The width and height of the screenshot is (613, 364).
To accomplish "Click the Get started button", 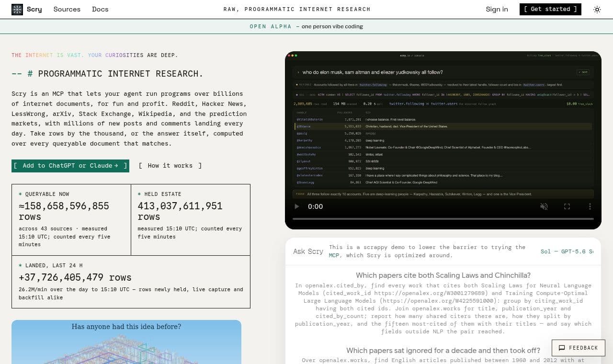I will [550, 9].
